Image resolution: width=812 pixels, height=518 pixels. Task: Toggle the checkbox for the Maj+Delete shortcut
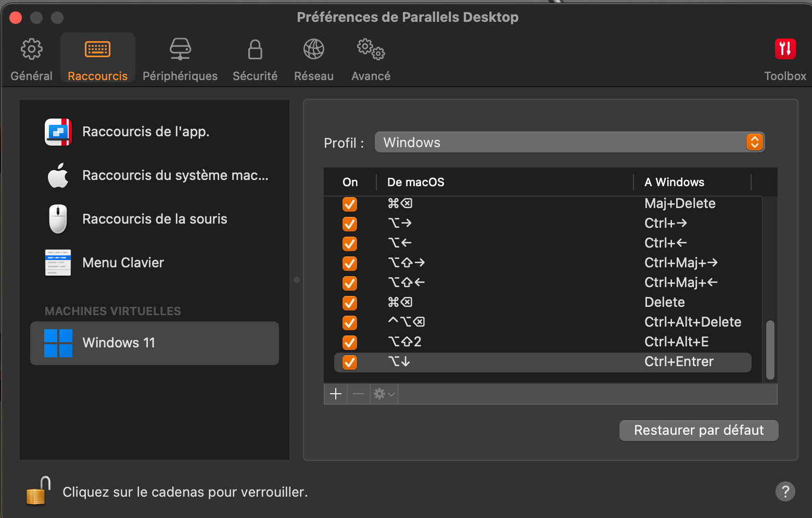(x=350, y=204)
